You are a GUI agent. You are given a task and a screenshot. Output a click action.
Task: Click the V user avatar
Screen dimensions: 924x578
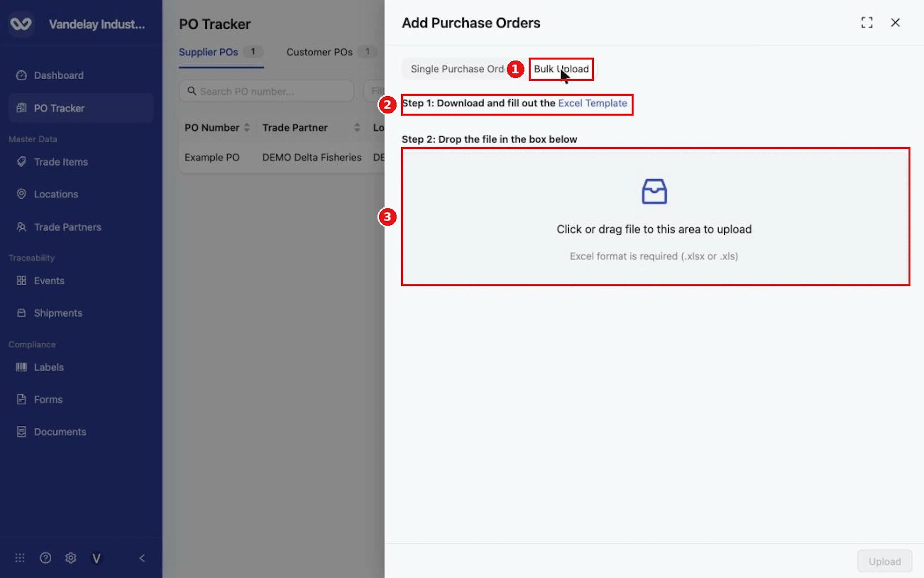point(96,559)
